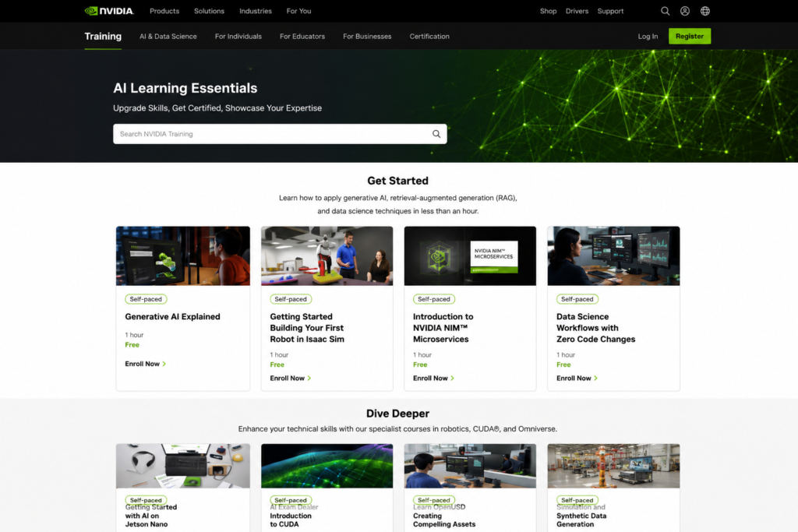Open Data Science Workflows with Zero Code Changes title
This screenshot has height=532, width=798.
click(x=595, y=328)
